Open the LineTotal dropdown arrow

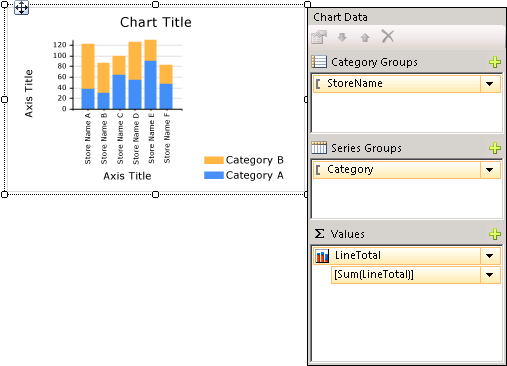(490, 256)
